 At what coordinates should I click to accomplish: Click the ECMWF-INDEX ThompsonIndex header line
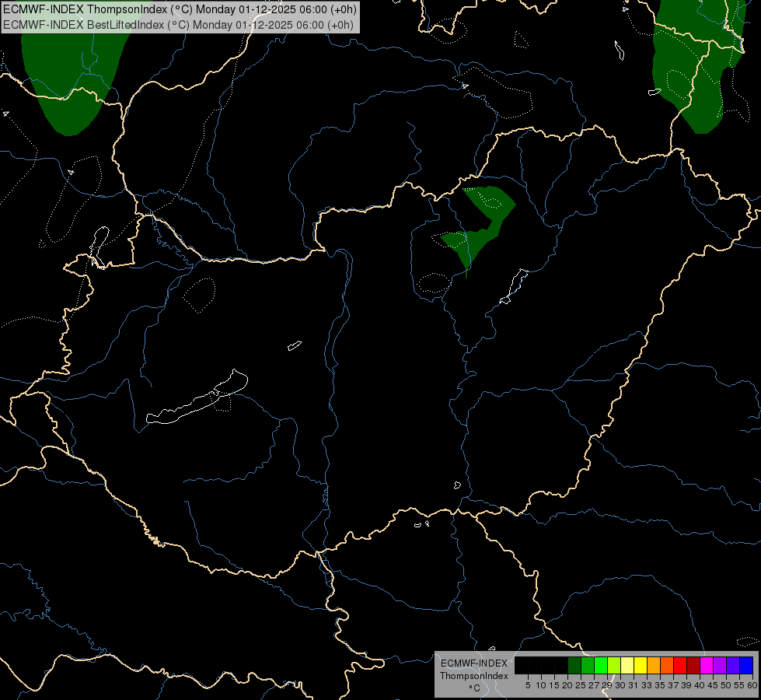[x=180, y=9]
